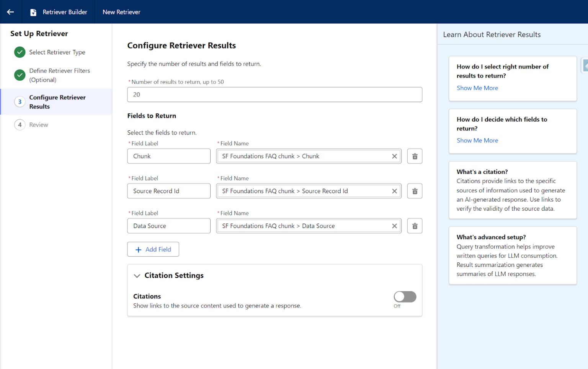The width and height of the screenshot is (588, 369).
Task: Toggle the Citations switch on
Action: [x=405, y=297]
